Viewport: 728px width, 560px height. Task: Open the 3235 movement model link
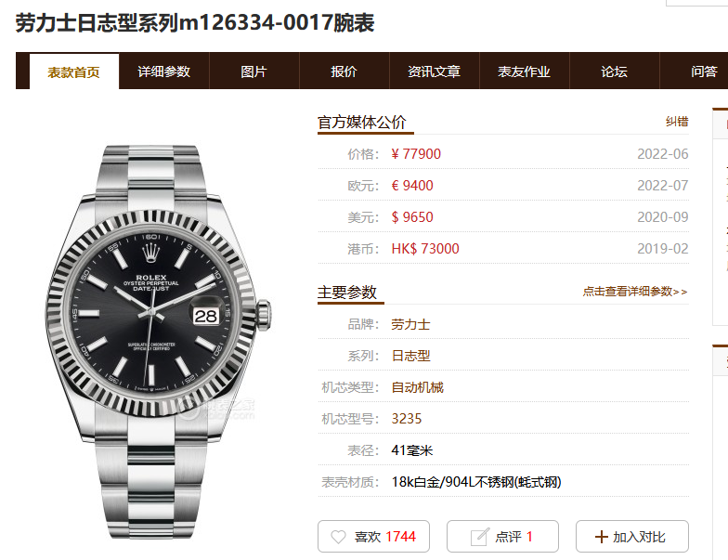coord(407,419)
